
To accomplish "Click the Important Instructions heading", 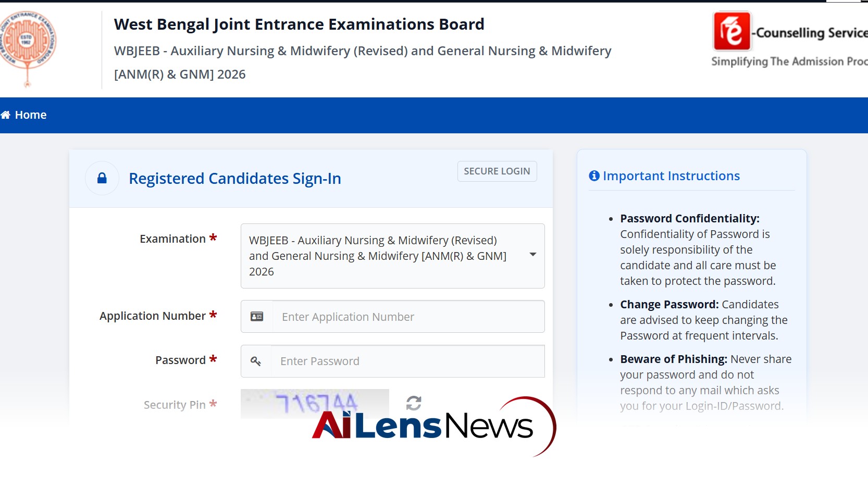I will (x=671, y=176).
